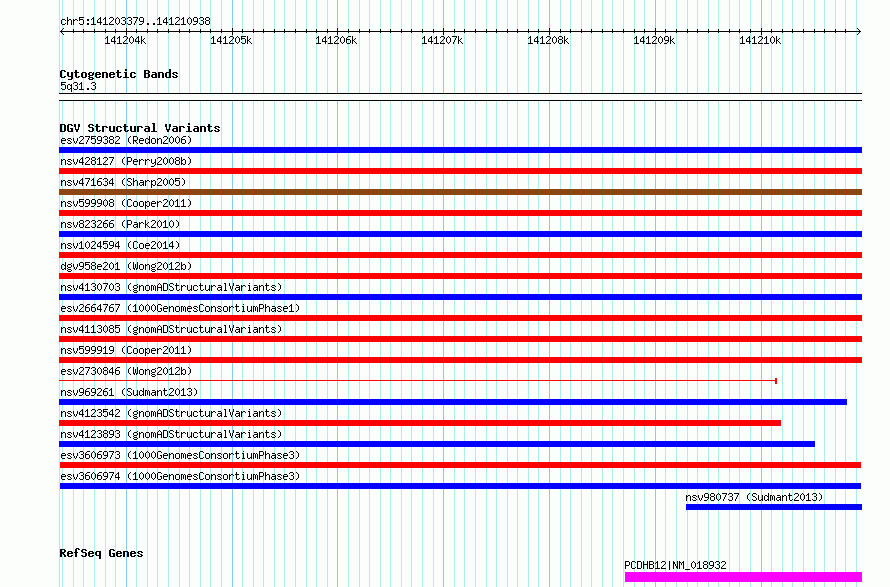
Task: Click the 141210k ruler label
Action: pyautogui.click(x=760, y=40)
